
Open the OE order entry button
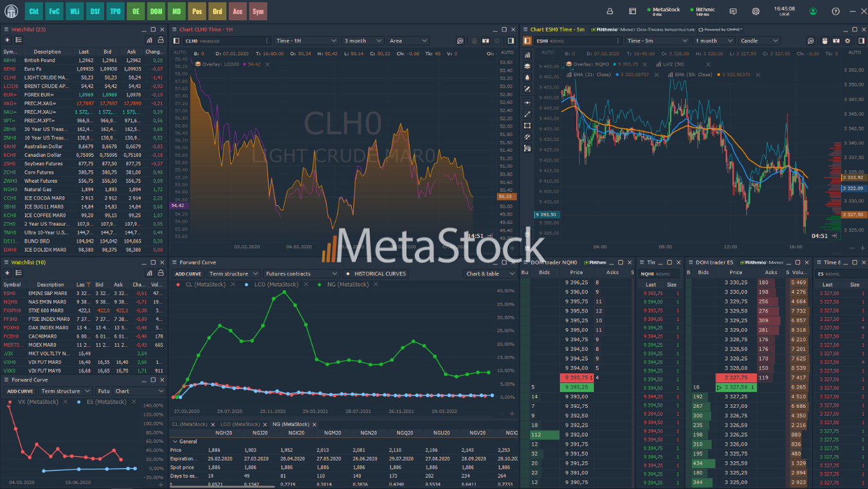click(136, 11)
